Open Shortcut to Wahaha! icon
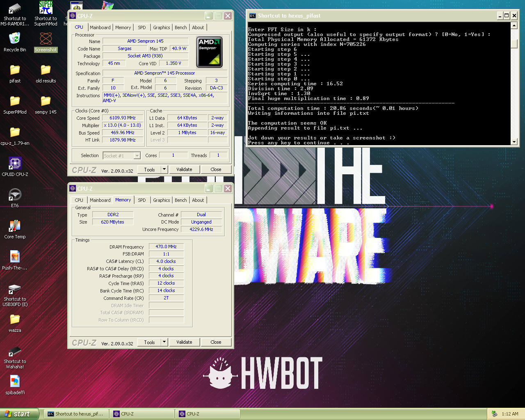Screen dimensions: 525x420 15,351
